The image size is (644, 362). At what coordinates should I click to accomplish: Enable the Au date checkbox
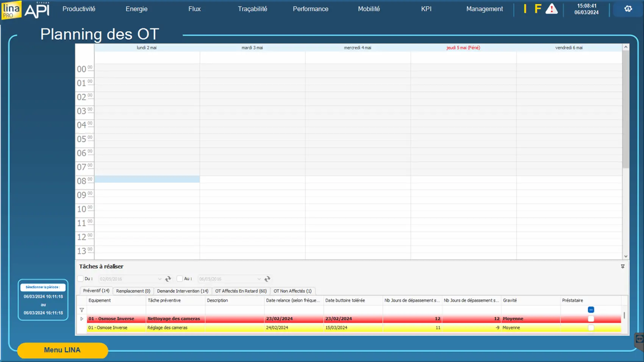[x=180, y=279]
